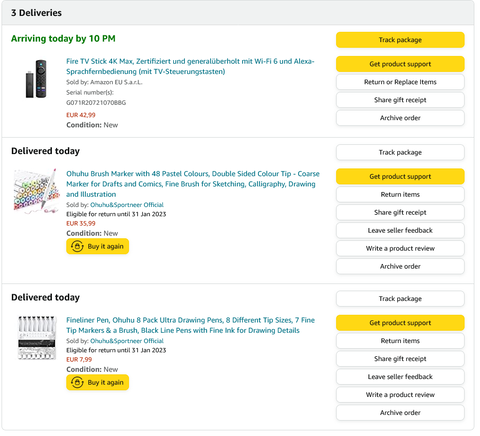Select Return or Replace Items
Image resolution: width=480 pixels, height=436 pixels.
pos(400,82)
